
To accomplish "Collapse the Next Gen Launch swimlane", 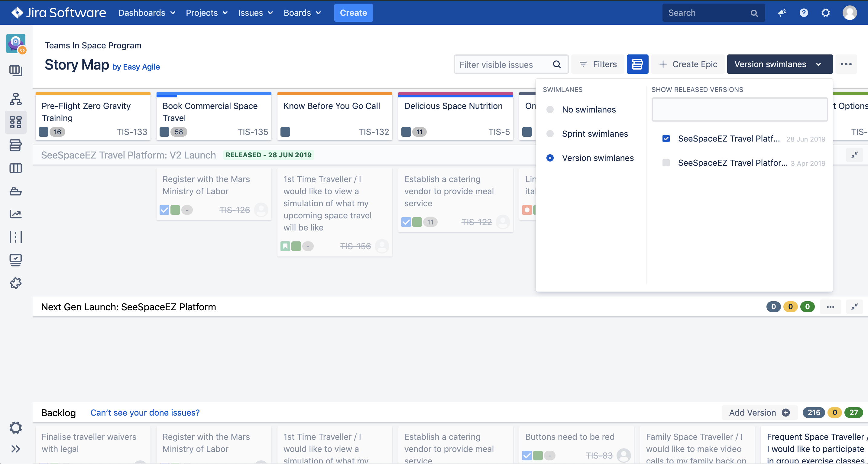I will pyautogui.click(x=854, y=307).
